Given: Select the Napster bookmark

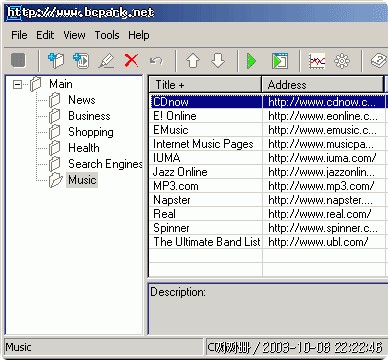Looking at the screenshot, I should [x=172, y=200].
